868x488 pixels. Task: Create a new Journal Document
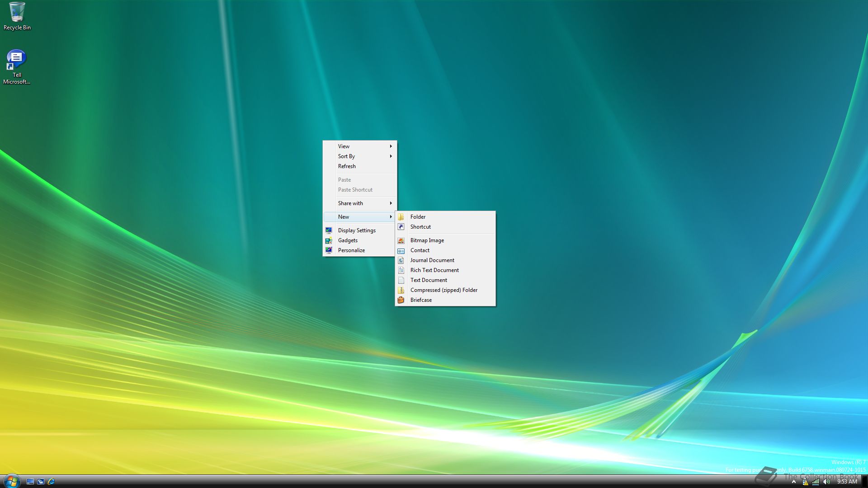click(x=445, y=260)
